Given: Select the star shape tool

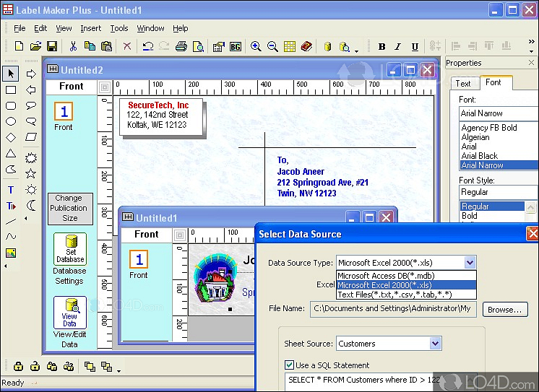Looking at the screenshot, I should (31, 173).
